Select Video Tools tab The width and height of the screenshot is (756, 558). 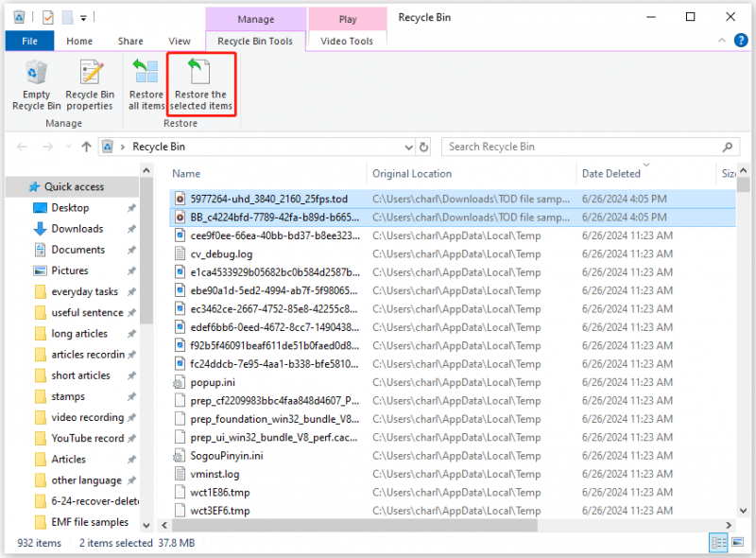347,41
